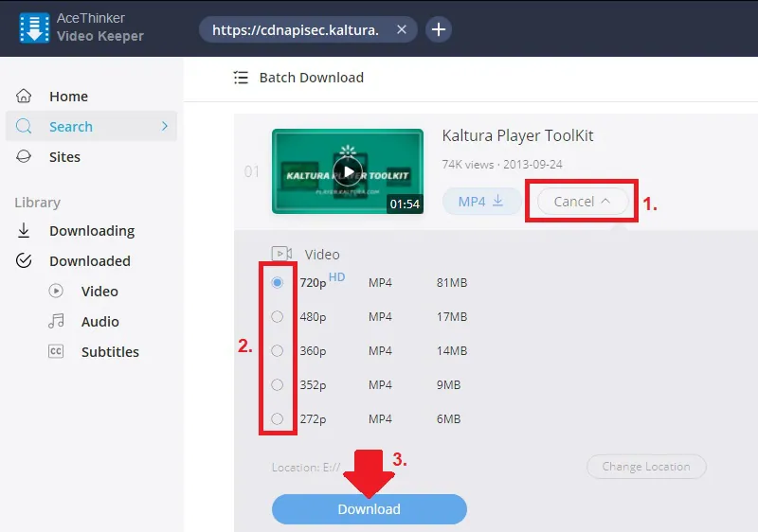Expand the Search chevron arrow

coord(164,127)
